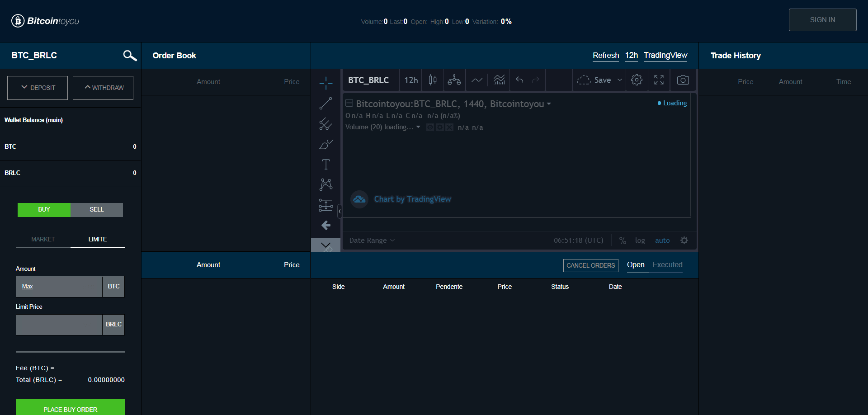The height and width of the screenshot is (415, 868).
Task: Open chart axis settings gear at bottom
Action: point(684,241)
